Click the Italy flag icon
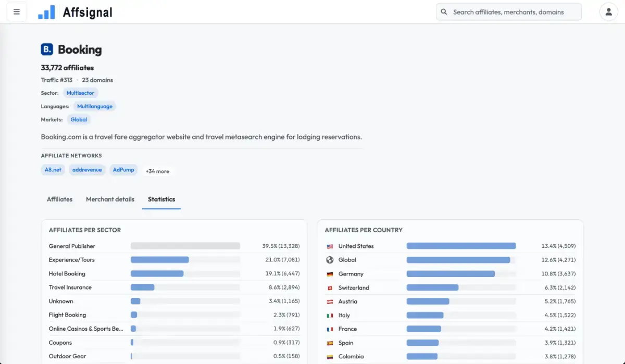Screen dimensions: 625x364 point(330,315)
